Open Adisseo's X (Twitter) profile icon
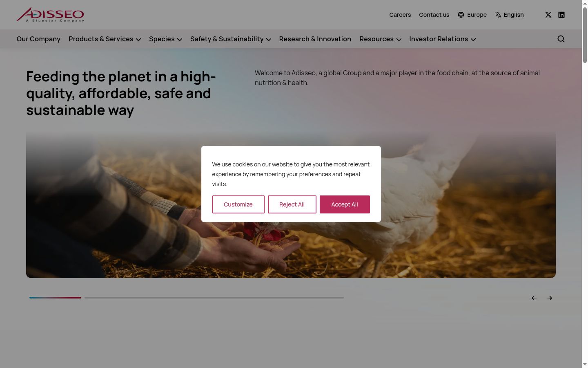Viewport: 588px width, 368px height. (548, 15)
